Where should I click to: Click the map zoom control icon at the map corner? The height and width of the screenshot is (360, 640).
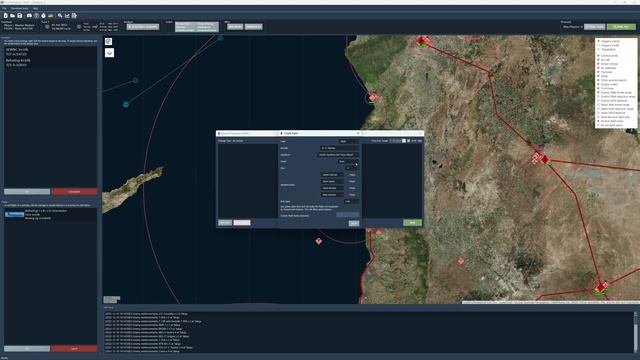[109, 42]
